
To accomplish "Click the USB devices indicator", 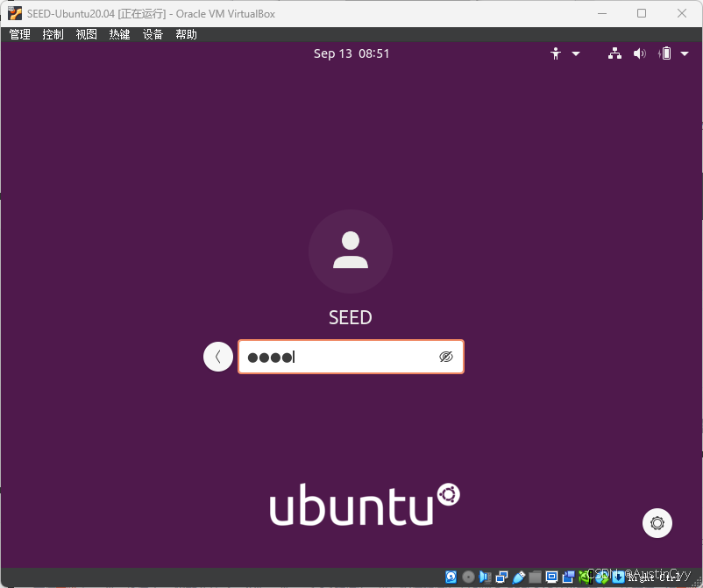I will 518,577.
